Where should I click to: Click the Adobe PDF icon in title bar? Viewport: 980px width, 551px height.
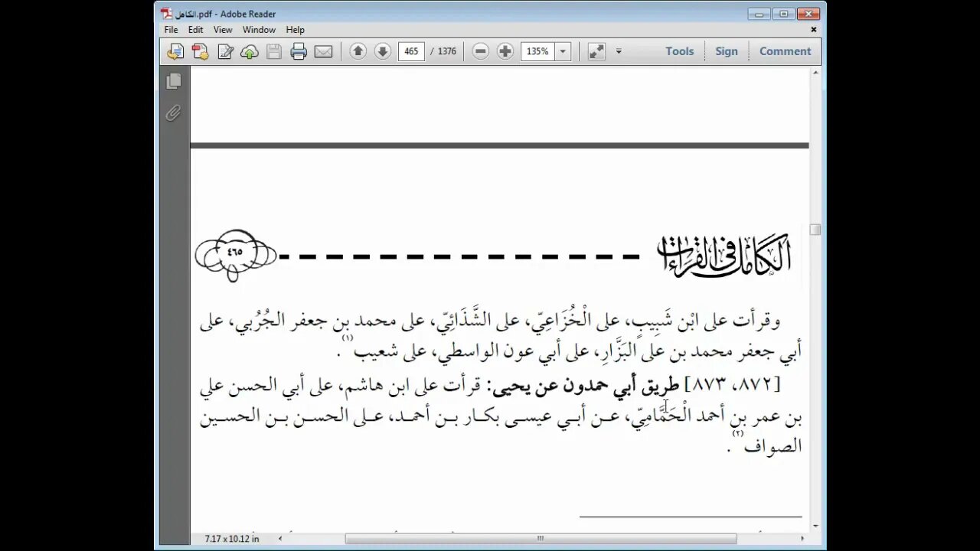166,14
